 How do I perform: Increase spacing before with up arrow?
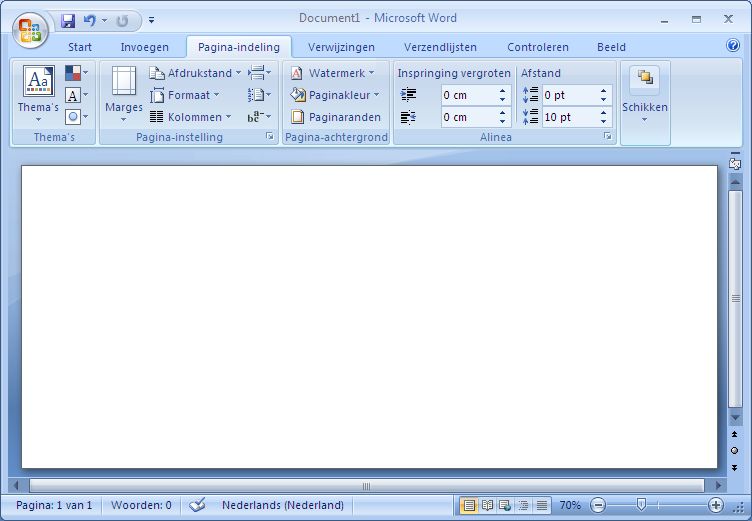point(603,91)
